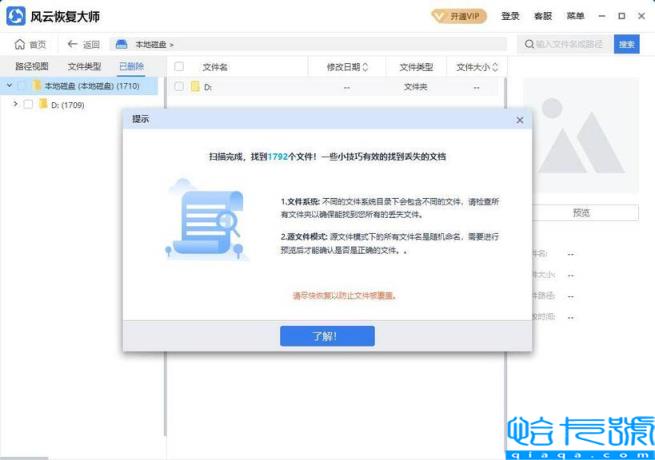Viewport: 655px width, 460px height.
Task: Click the orange overwrite warning text in dialog
Action: point(344,296)
